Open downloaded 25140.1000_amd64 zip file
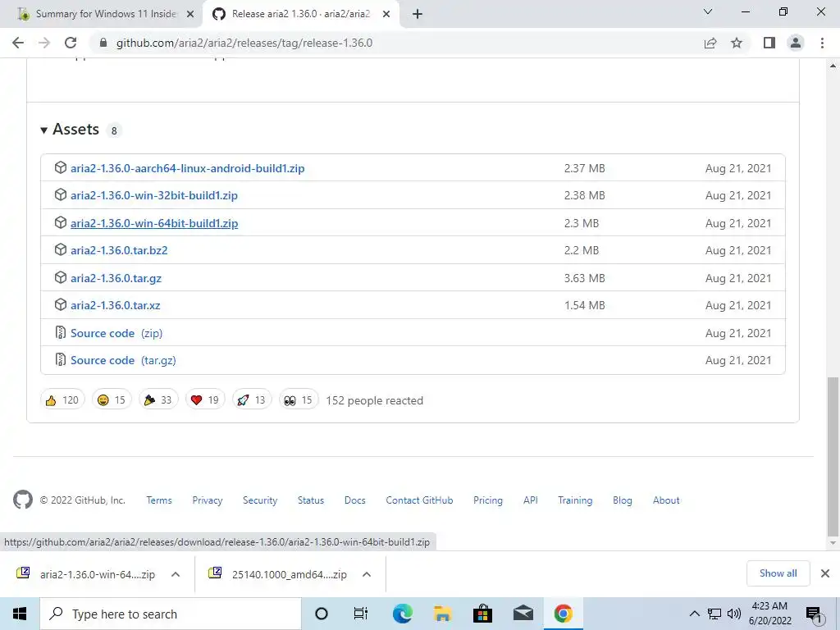The height and width of the screenshot is (630, 840). [277, 574]
